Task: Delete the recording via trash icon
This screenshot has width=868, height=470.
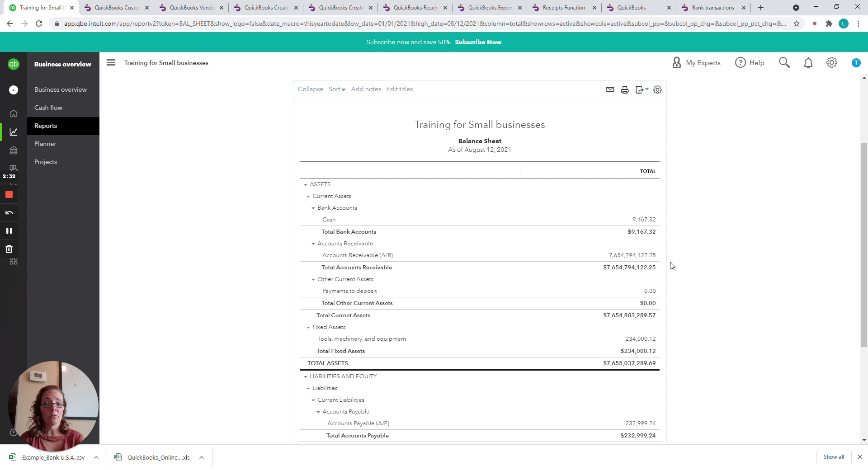Action: coord(9,249)
